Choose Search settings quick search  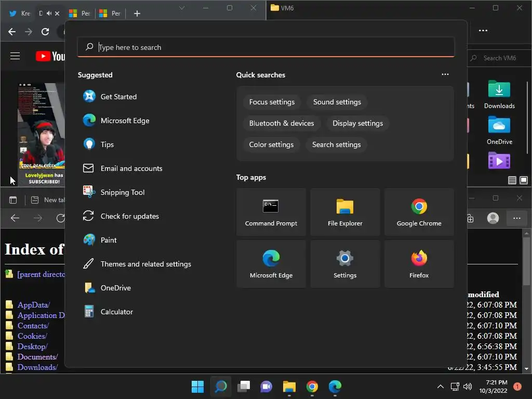(x=336, y=144)
